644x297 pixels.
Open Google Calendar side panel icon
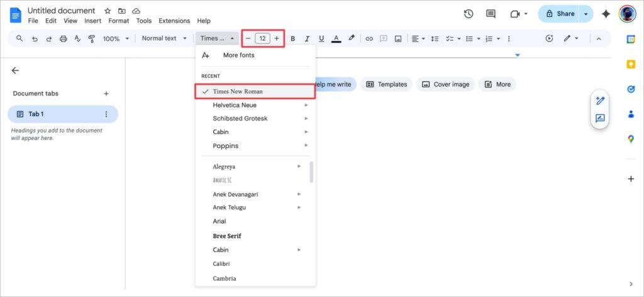click(631, 40)
